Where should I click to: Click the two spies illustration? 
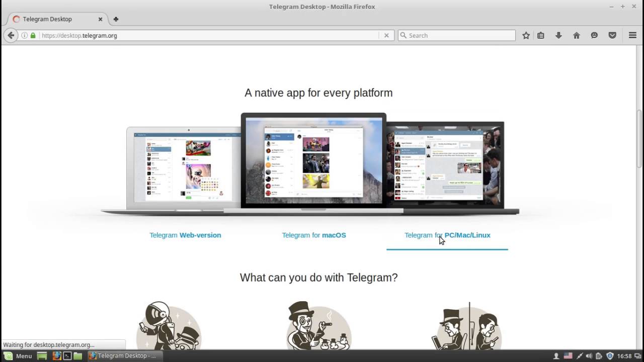[467, 325]
